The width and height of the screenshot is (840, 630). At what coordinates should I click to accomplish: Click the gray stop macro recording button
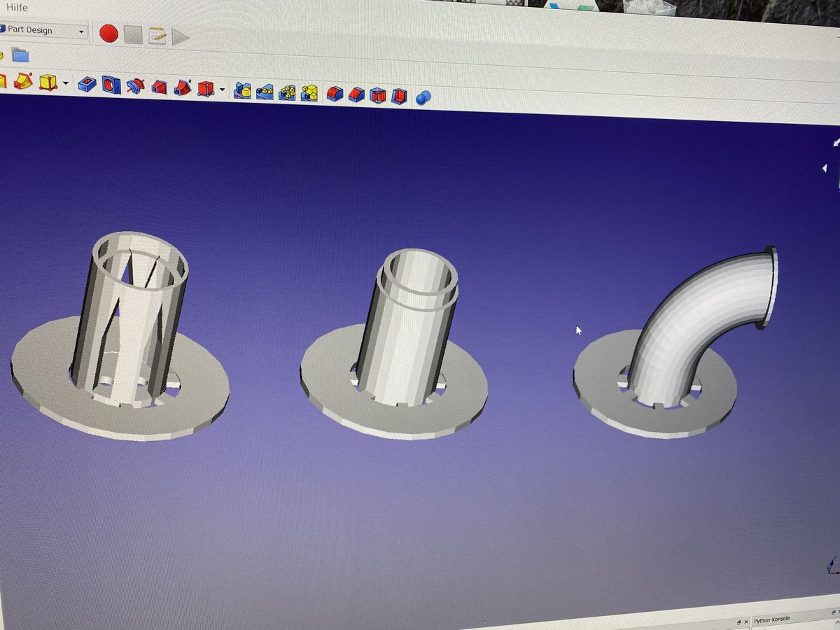[133, 34]
